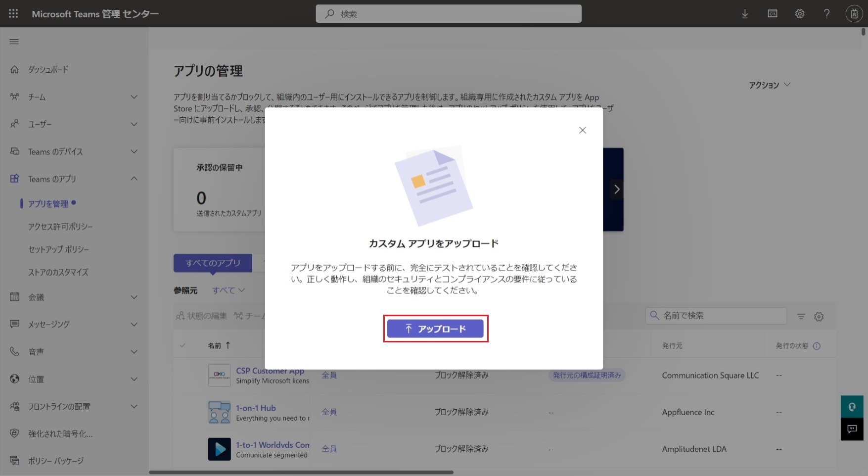Open the アクション dropdown
The height and width of the screenshot is (476, 868).
769,85
